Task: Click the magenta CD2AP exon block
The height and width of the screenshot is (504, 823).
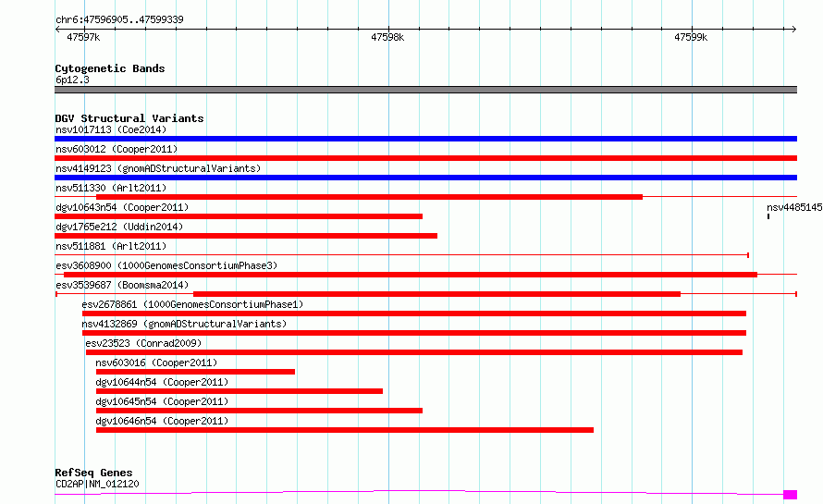Action: pos(790,495)
